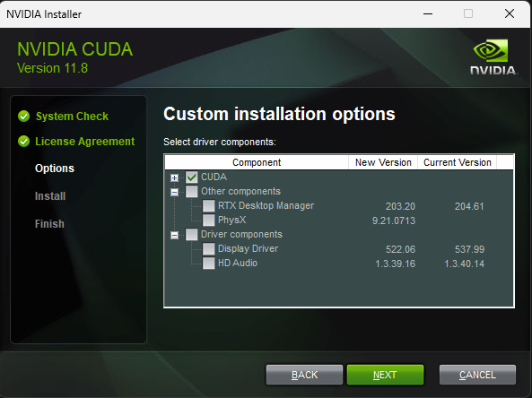The width and height of the screenshot is (532, 398).
Task: Select the License Agreement step
Action: (x=85, y=142)
